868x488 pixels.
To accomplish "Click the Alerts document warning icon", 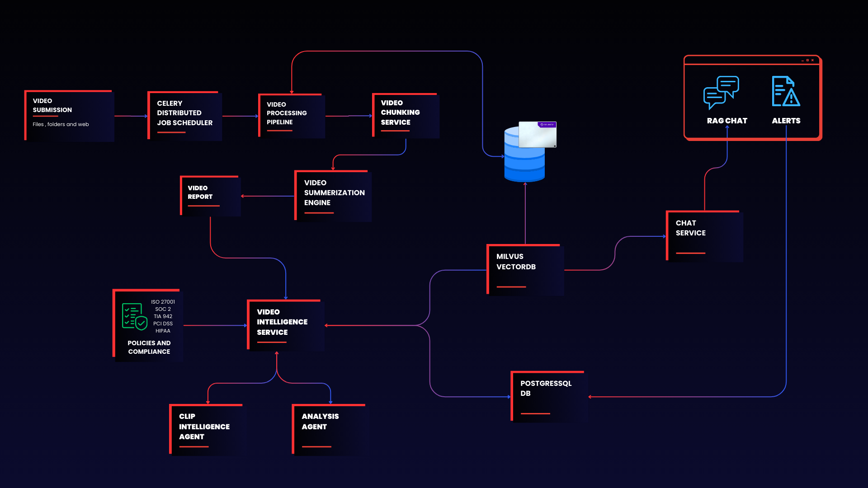I will tap(786, 92).
